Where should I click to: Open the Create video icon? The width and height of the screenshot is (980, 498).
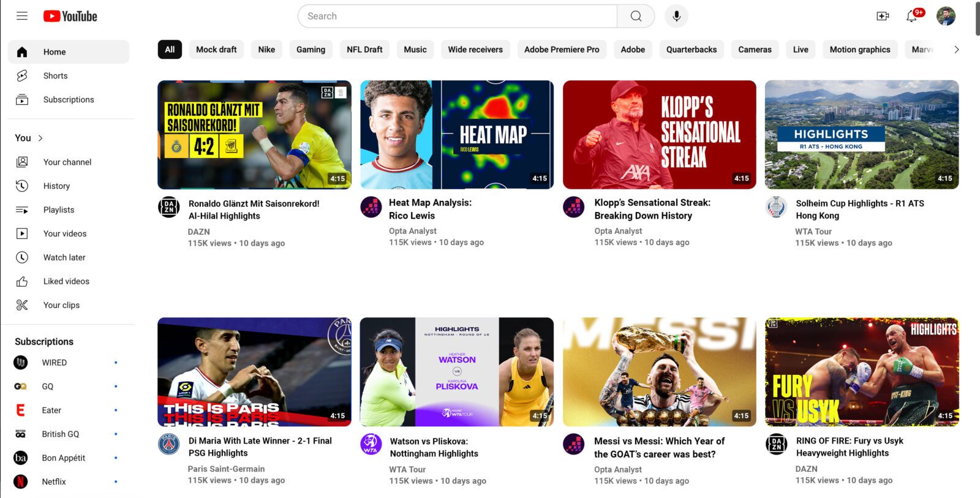pyautogui.click(x=883, y=16)
